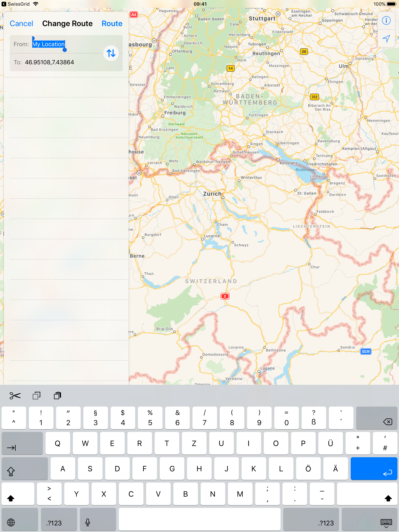Swap the From and To locations
The width and height of the screenshot is (399, 532).
pos(111,53)
